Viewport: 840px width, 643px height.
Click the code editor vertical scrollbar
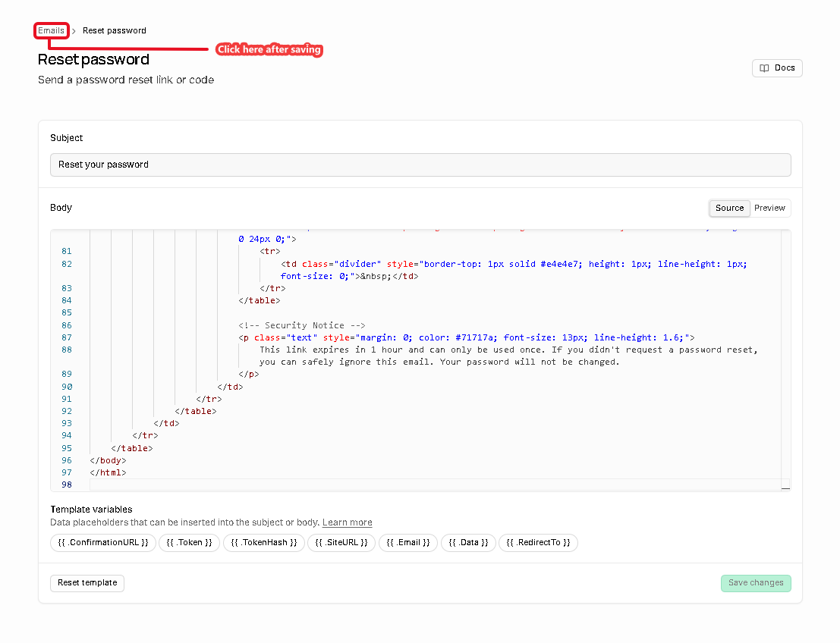pyautogui.click(x=785, y=359)
